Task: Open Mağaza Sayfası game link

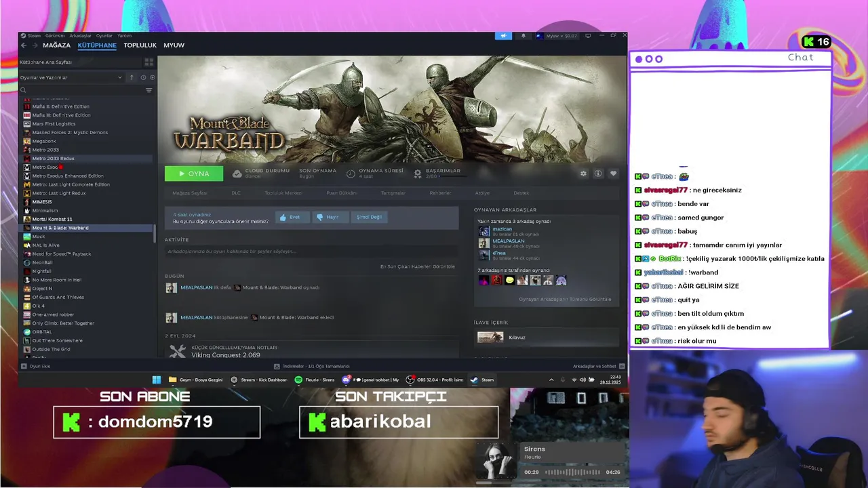Action: coord(189,193)
